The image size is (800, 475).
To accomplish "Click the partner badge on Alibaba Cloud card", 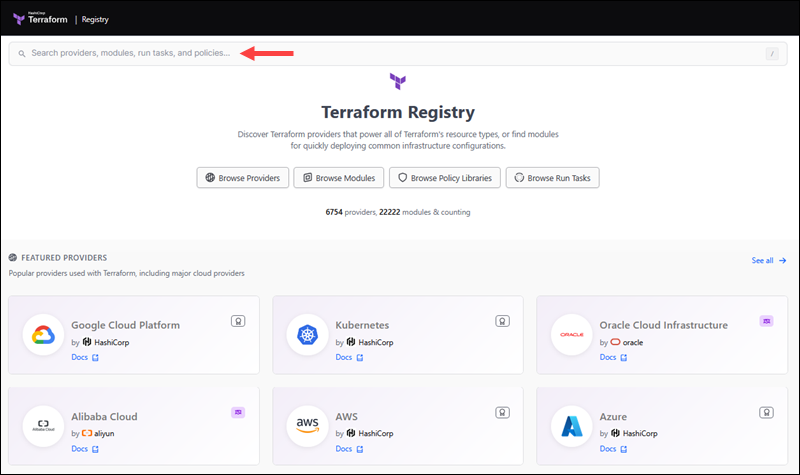I will click(x=238, y=412).
